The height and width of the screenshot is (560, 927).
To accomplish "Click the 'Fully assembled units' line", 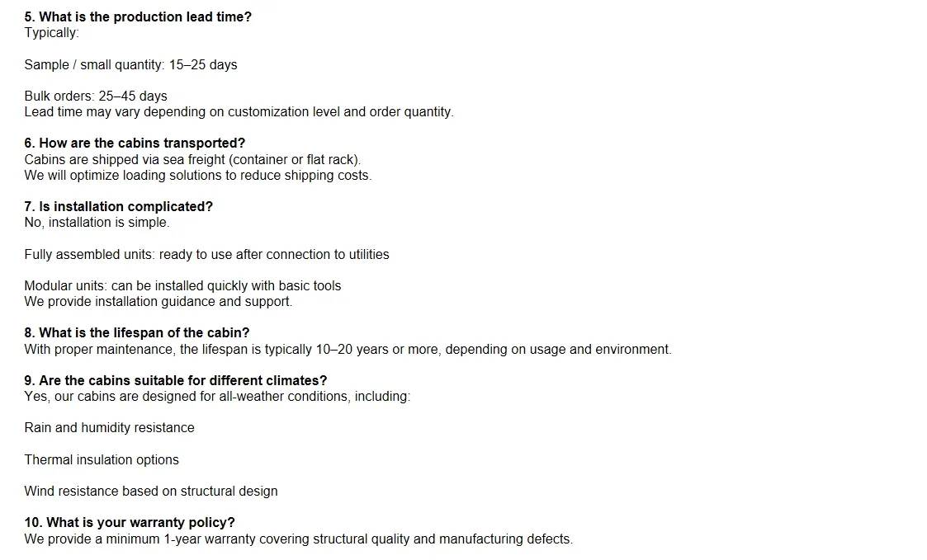I will click(206, 254).
